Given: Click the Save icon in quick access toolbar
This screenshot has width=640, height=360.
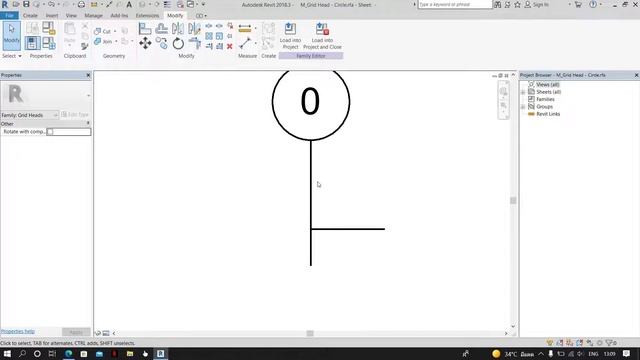Looking at the screenshot, I should 26,4.
